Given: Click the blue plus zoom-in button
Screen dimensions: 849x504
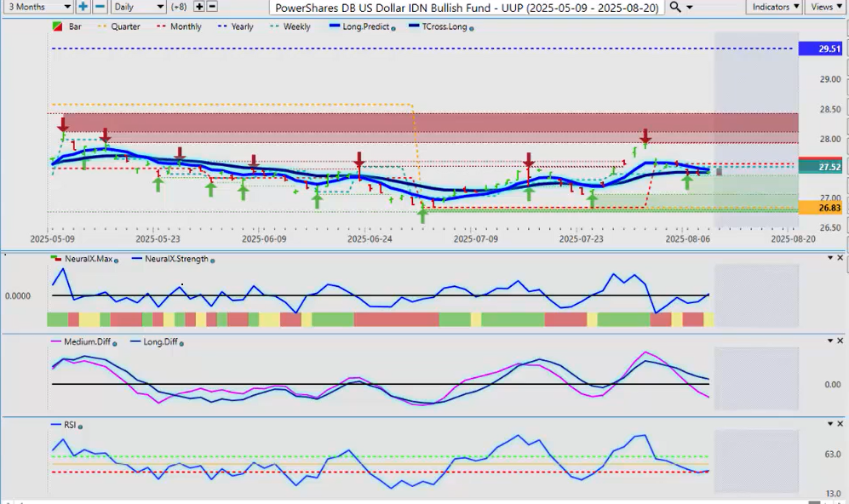Looking at the screenshot, I should point(83,7).
